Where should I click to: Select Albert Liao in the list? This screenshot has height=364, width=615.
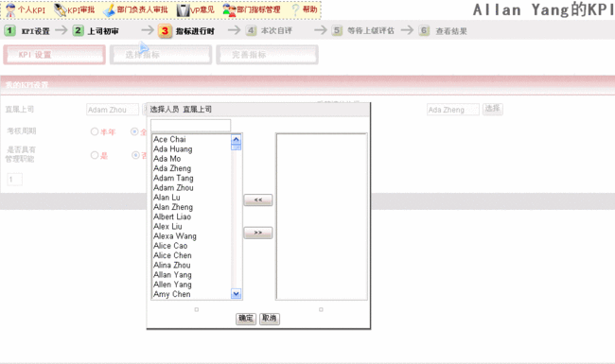pyautogui.click(x=172, y=217)
